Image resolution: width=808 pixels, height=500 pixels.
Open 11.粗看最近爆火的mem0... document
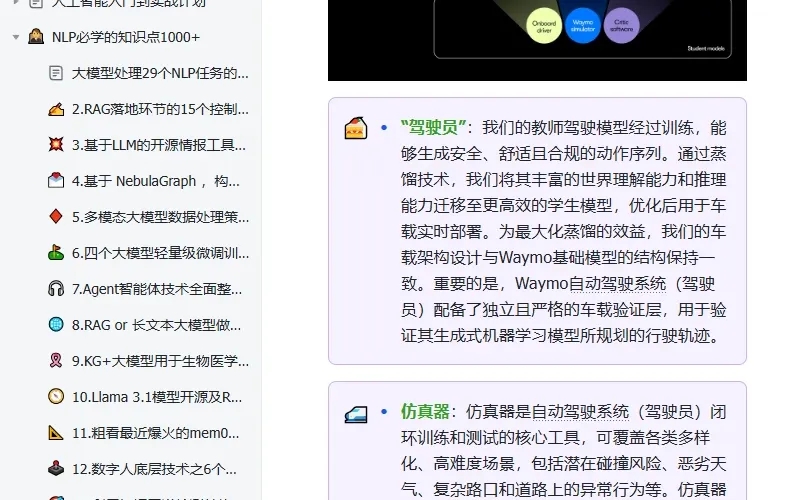tap(155, 433)
